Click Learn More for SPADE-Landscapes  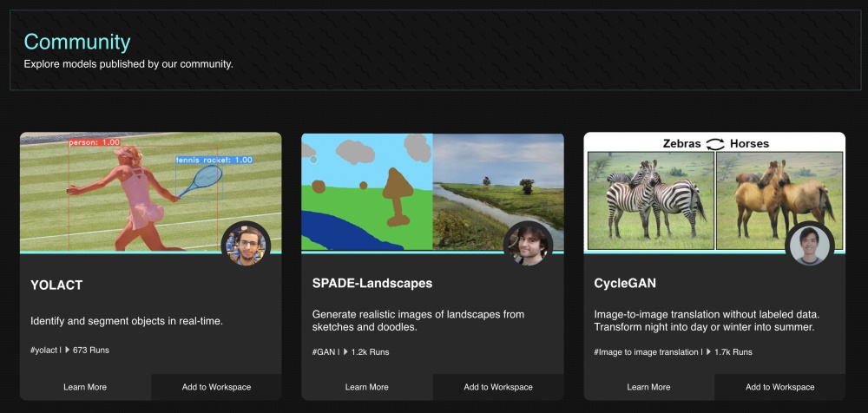tap(366, 387)
